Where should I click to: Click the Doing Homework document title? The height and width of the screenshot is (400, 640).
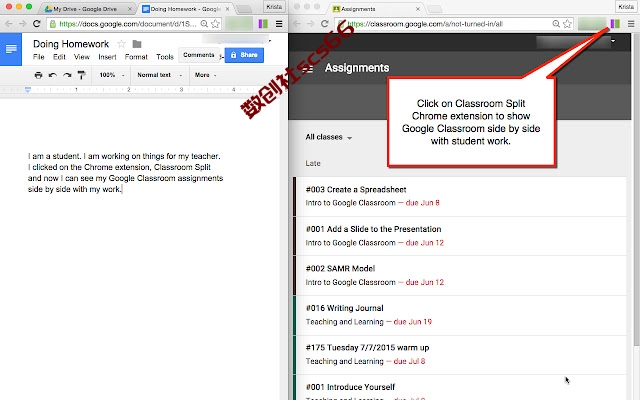click(x=71, y=44)
